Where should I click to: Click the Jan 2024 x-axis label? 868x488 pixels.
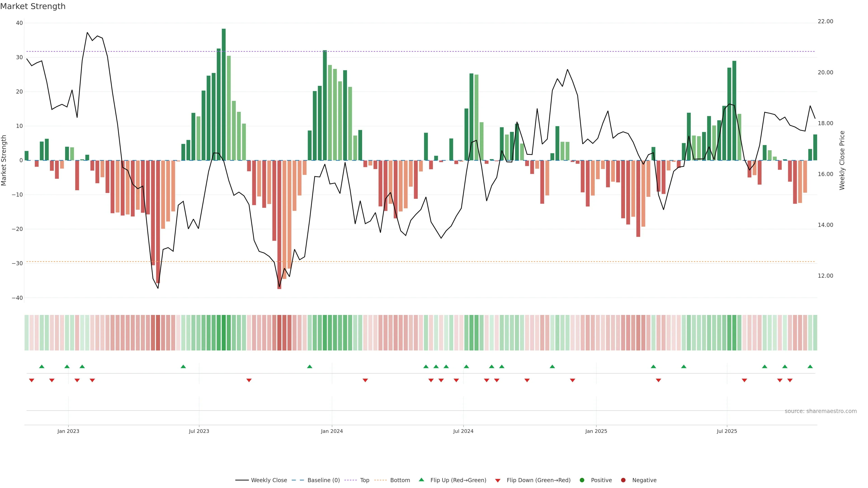332,431
